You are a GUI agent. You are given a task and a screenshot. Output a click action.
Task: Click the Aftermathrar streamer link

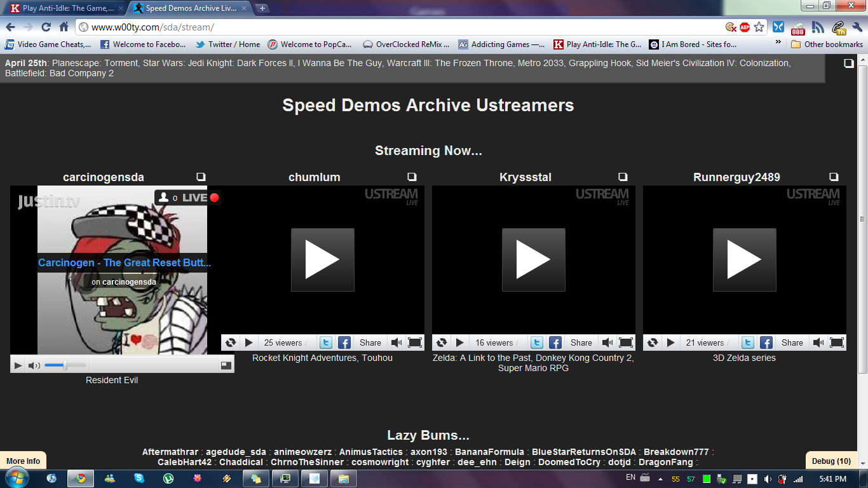[170, 452]
